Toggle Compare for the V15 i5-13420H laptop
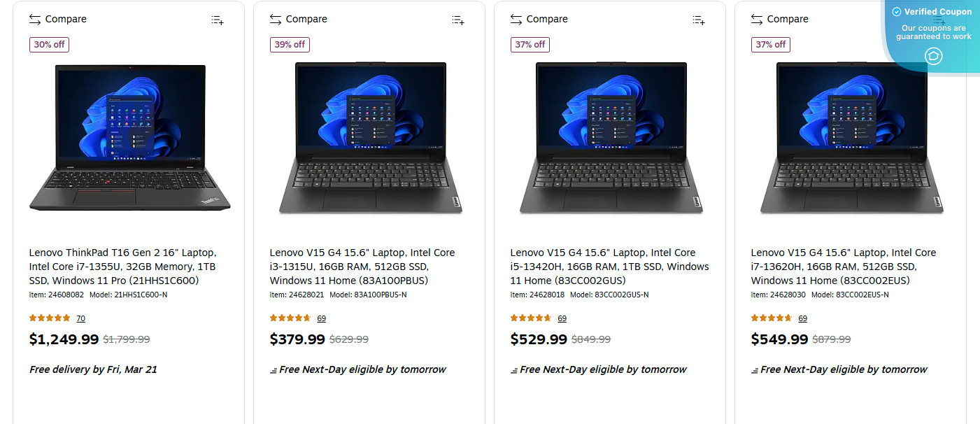 click(x=539, y=19)
